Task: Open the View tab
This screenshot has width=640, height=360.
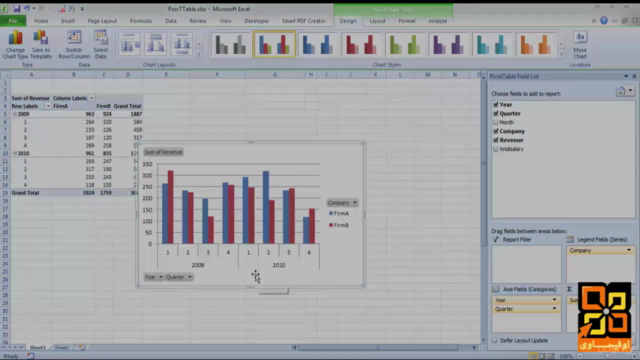Action: (225, 21)
